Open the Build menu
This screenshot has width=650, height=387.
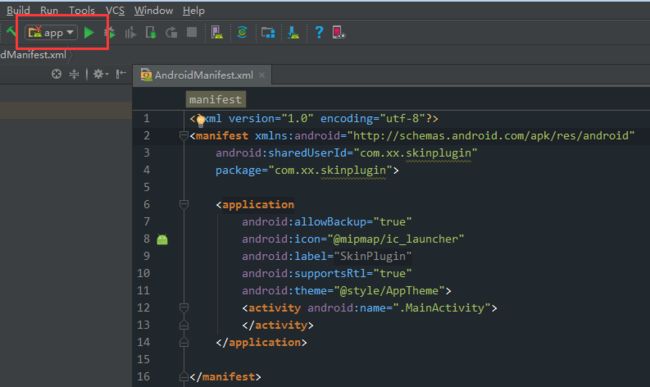pos(18,10)
